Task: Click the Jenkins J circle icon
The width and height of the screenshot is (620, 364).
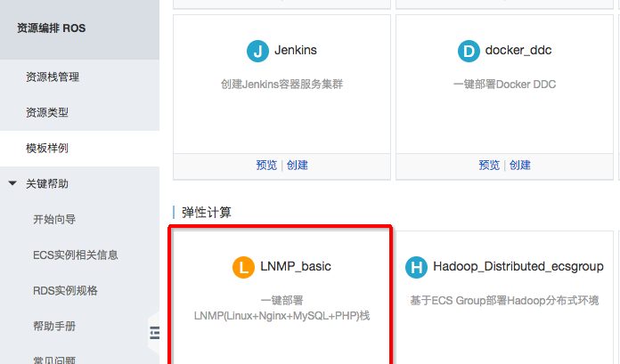Action: 257,51
